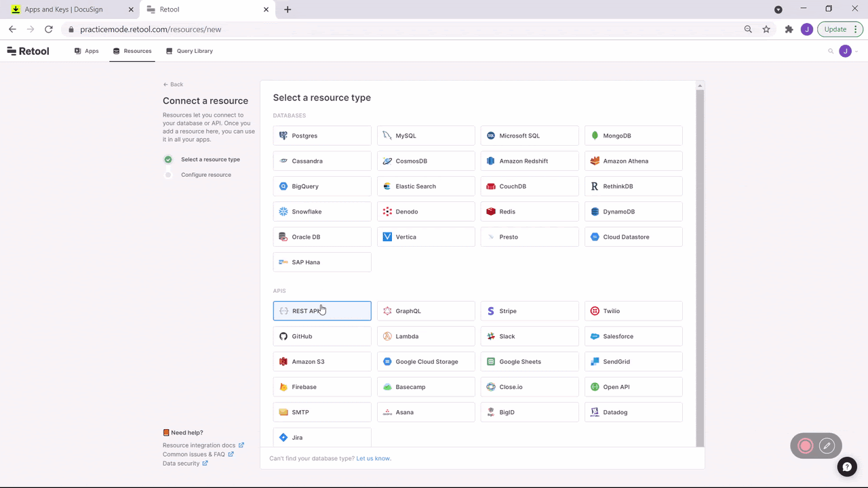Choose the Twilio API

click(633, 311)
